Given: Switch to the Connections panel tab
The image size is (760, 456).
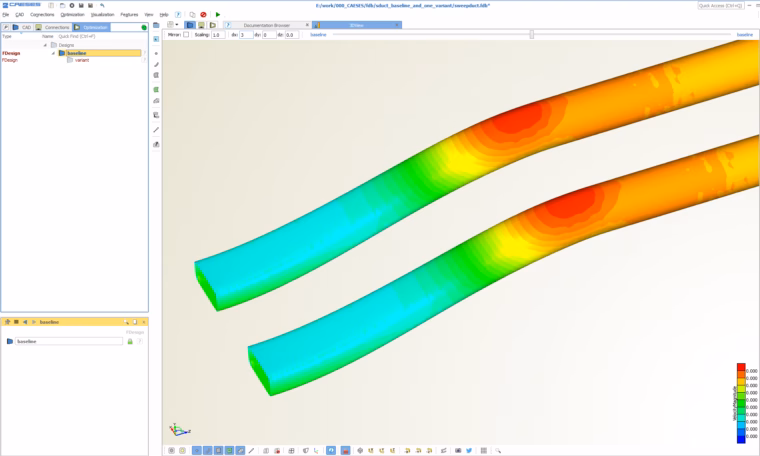Looking at the screenshot, I should click(53, 27).
